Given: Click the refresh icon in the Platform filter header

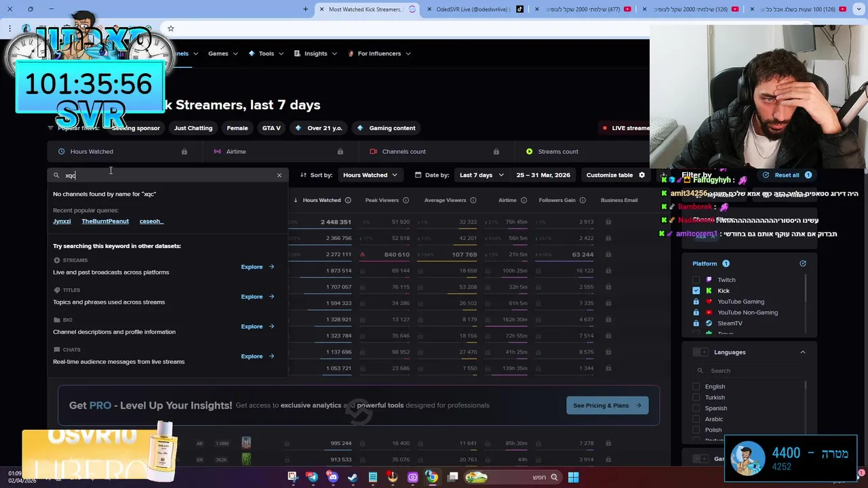Looking at the screenshot, I should [803, 263].
